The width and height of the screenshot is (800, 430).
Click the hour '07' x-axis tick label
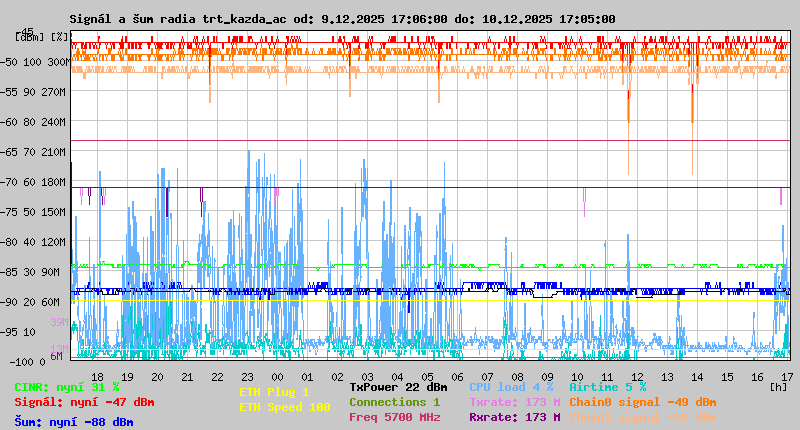(487, 377)
